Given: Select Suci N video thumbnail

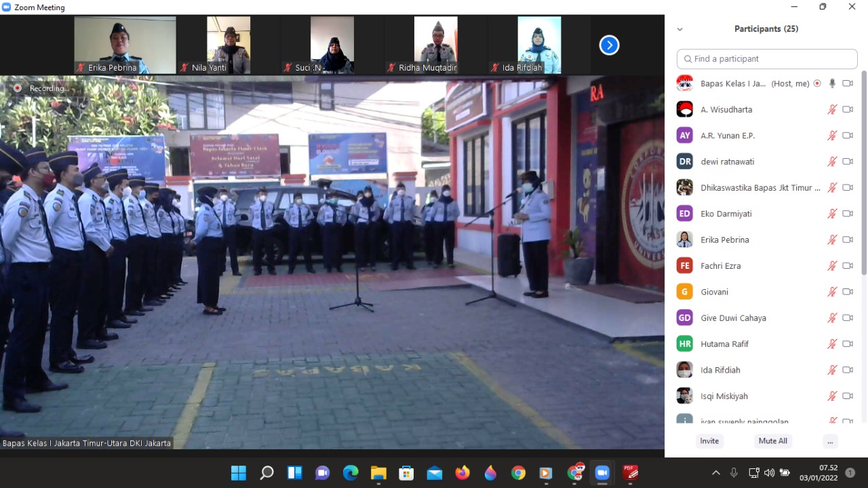Looking at the screenshot, I should tap(332, 45).
